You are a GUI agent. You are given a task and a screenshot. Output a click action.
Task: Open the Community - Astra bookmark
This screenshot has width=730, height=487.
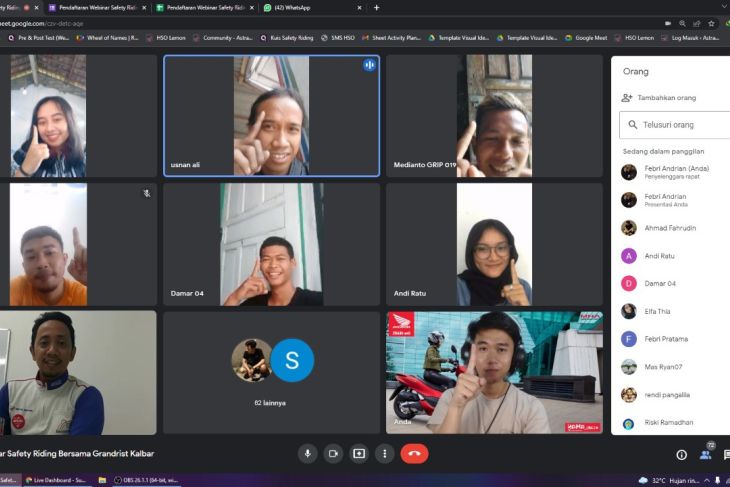223,38
